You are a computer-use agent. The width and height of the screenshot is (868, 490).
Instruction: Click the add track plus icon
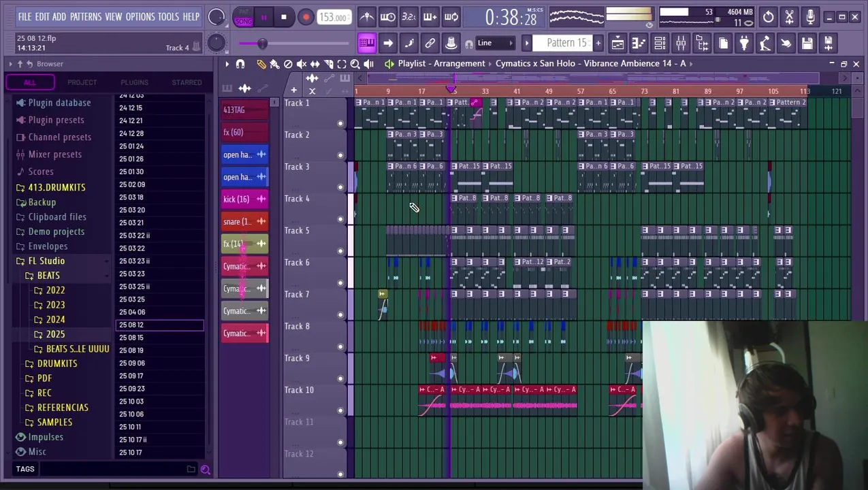coord(293,91)
